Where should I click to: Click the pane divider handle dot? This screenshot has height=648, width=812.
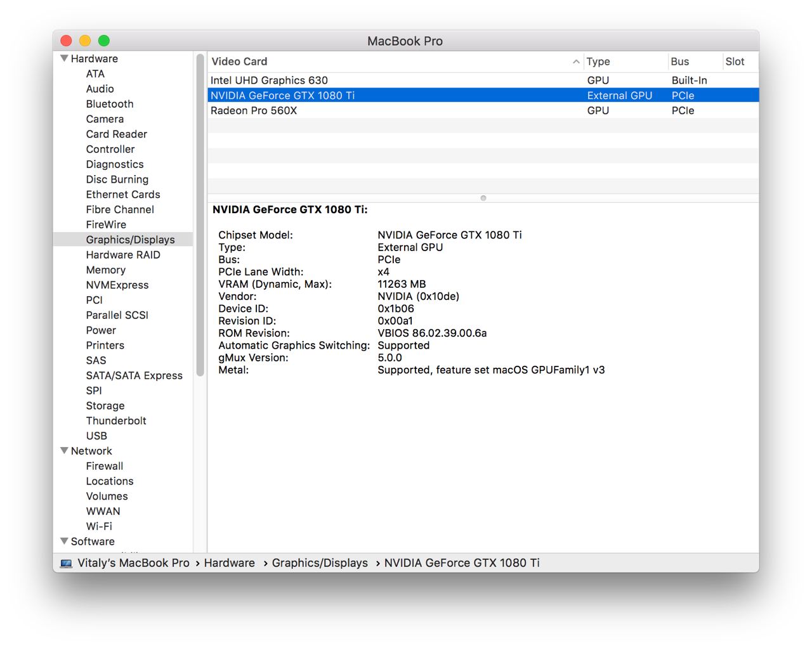(x=483, y=198)
